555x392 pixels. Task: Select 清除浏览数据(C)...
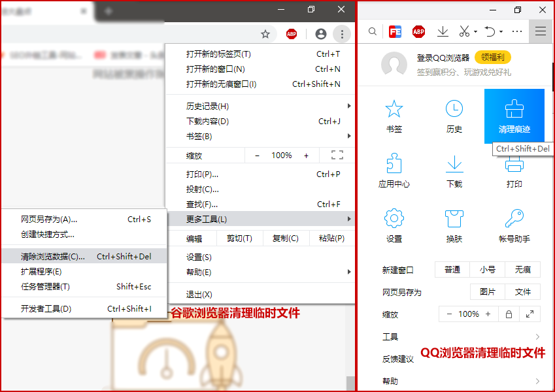click(x=84, y=256)
